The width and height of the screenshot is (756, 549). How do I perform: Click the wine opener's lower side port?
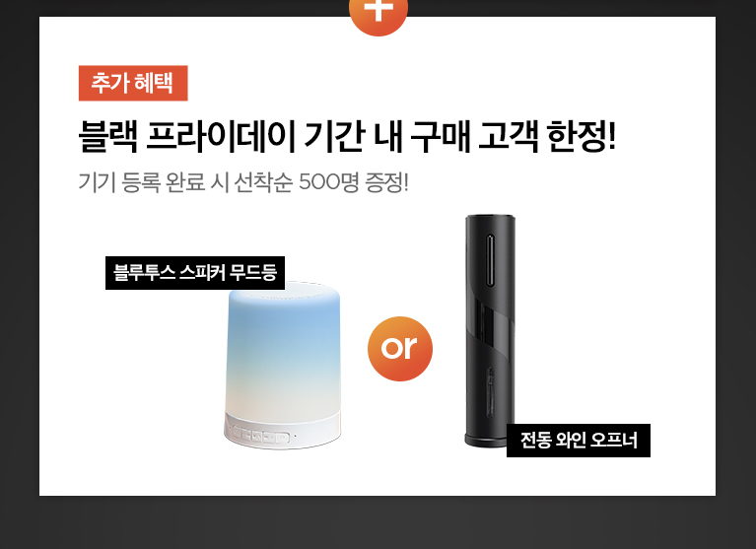coord(490,391)
